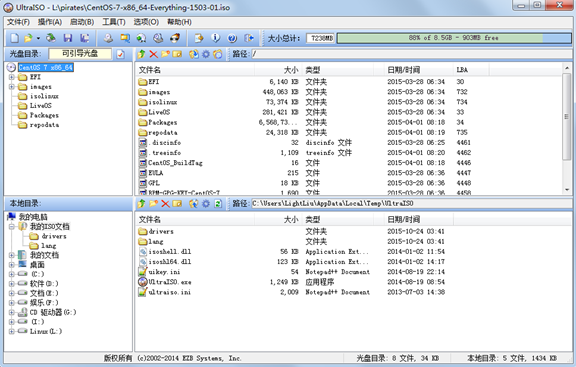Click the Convert image format icon
This screenshot has height=367, width=576.
[125, 38]
